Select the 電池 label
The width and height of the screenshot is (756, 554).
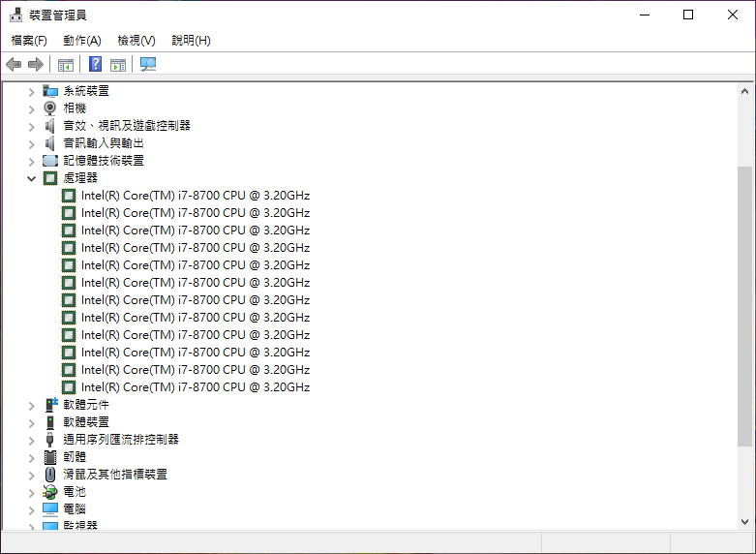75,491
